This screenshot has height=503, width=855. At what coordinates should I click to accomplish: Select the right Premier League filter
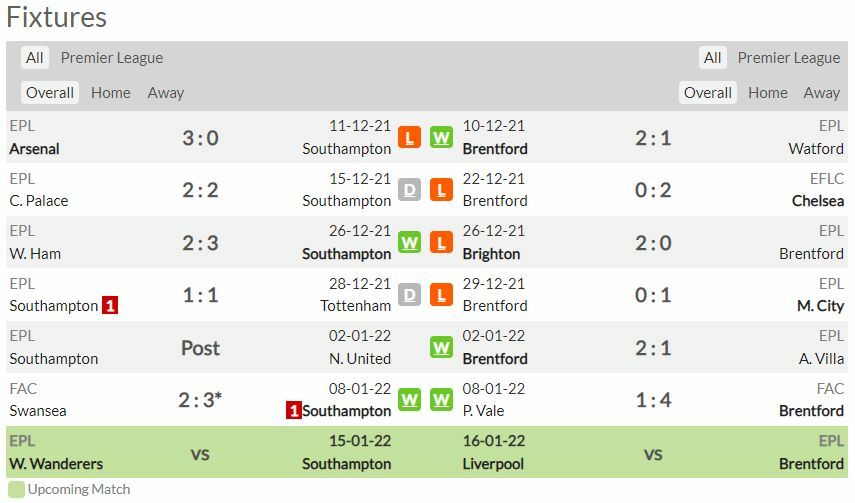(788, 58)
